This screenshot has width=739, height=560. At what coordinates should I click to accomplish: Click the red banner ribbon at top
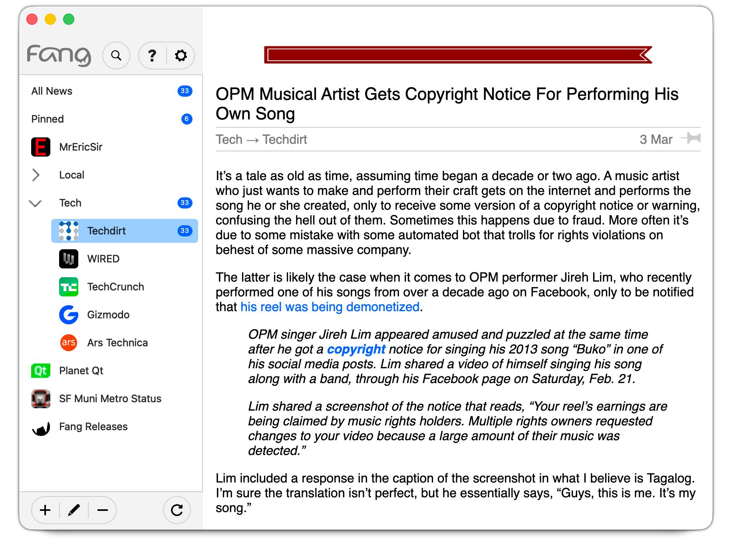(457, 55)
